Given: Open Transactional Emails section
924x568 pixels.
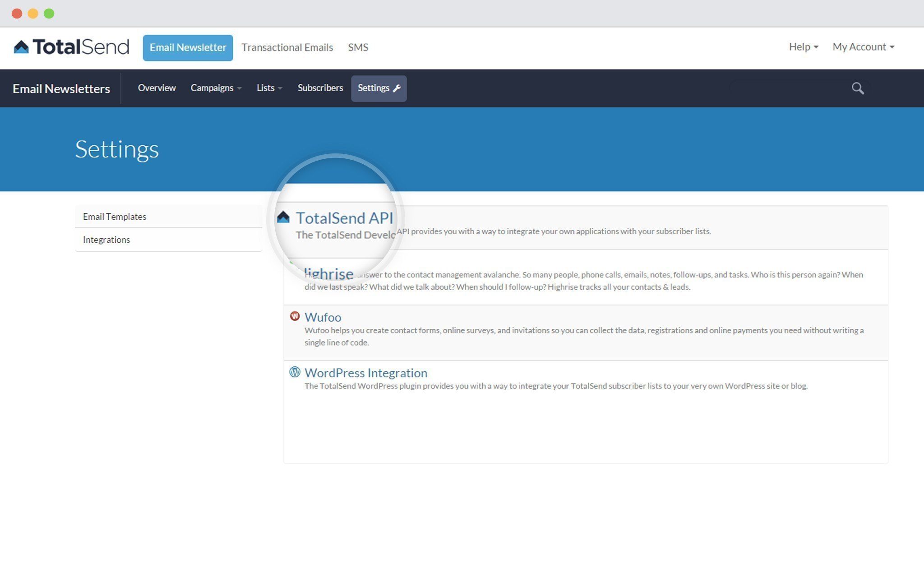Looking at the screenshot, I should click(x=287, y=47).
